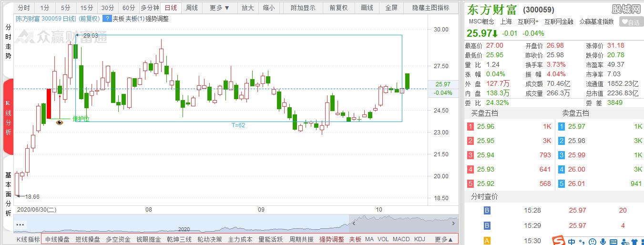
Task: Click the sell level 5 number badge
Action: click(561, 184)
